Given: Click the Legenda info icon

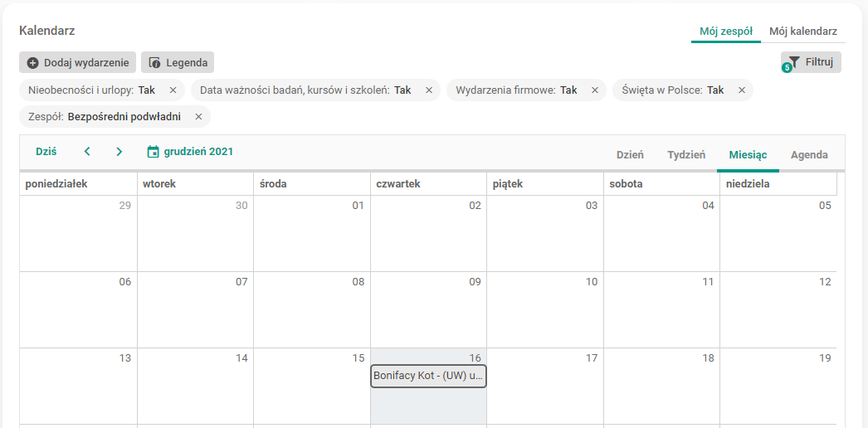Looking at the screenshot, I should pyautogui.click(x=155, y=62).
